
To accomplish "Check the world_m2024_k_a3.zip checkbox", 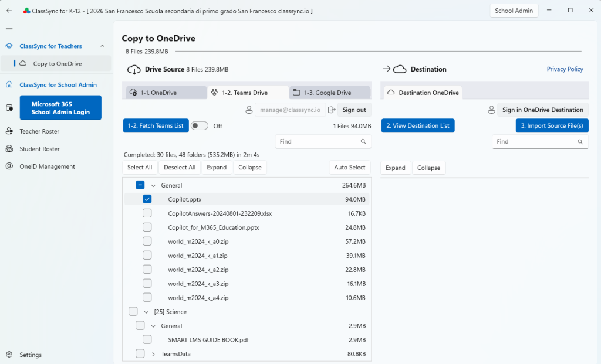I will pos(147,283).
